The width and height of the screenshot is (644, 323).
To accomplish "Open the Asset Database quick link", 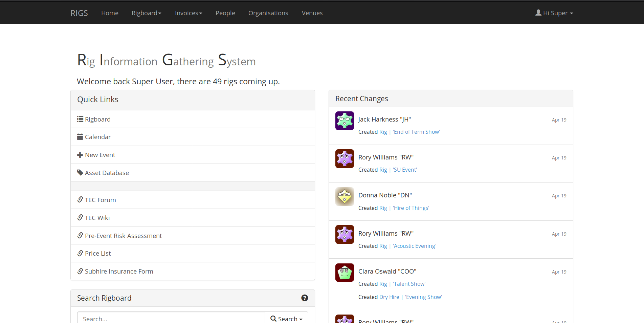I will point(107,173).
